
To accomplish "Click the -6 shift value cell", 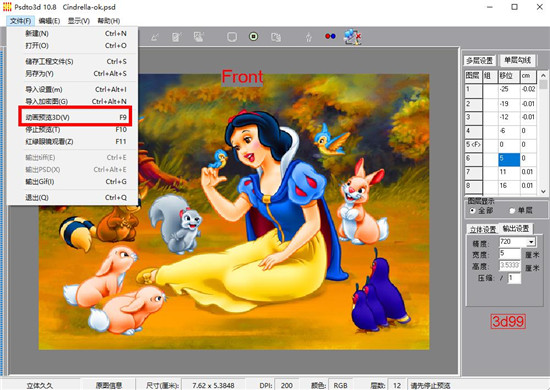I will pyautogui.click(x=509, y=132).
